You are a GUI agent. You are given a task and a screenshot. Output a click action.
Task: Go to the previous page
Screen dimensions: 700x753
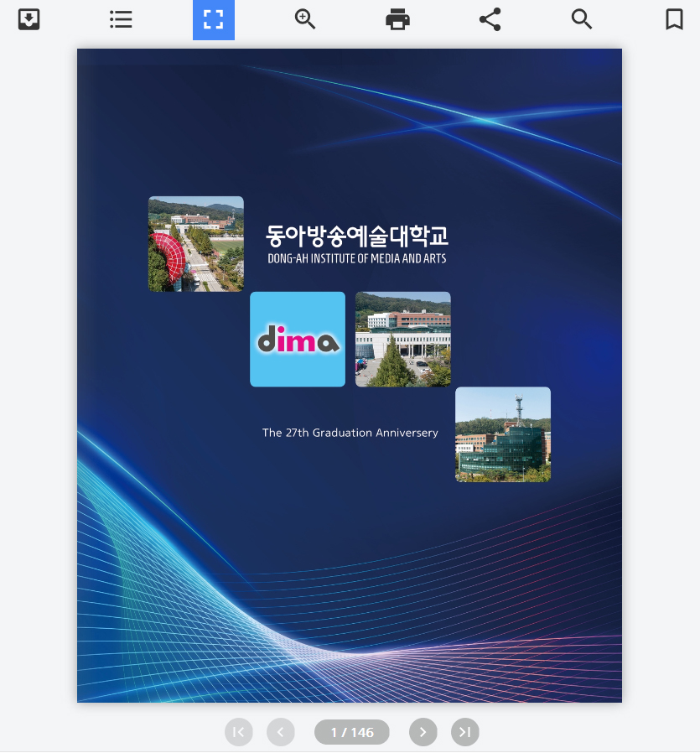(281, 732)
